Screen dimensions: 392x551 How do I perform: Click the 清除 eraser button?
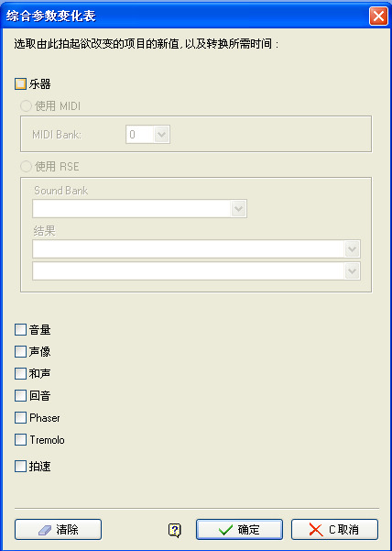pyautogui.click(x=58, y=529)
